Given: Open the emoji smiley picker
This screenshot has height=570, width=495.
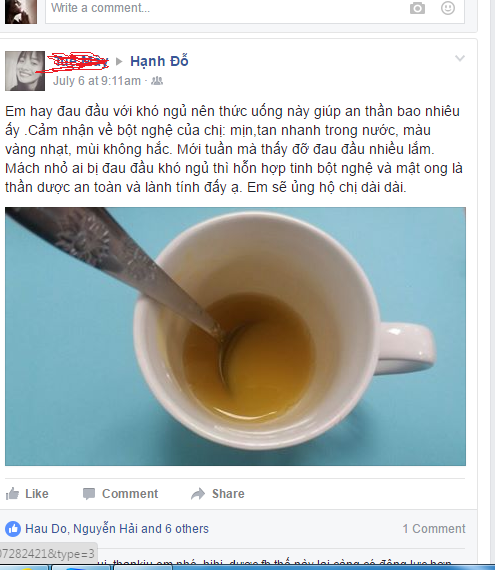Looking at the screenshot, I should (x=448, y=8).
